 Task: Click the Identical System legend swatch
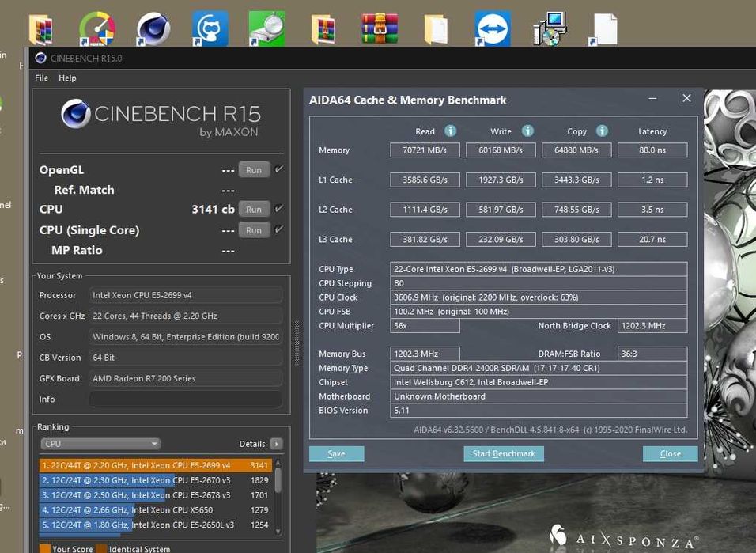pos(101,549)
